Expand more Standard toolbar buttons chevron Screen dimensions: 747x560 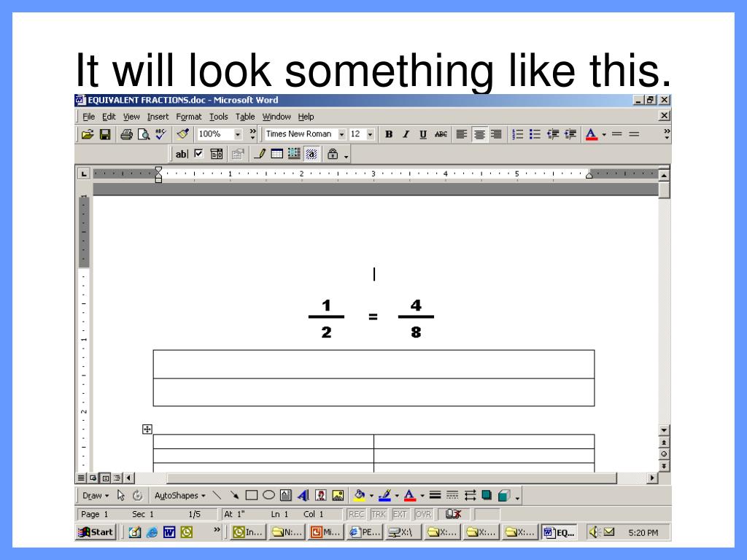252,133
